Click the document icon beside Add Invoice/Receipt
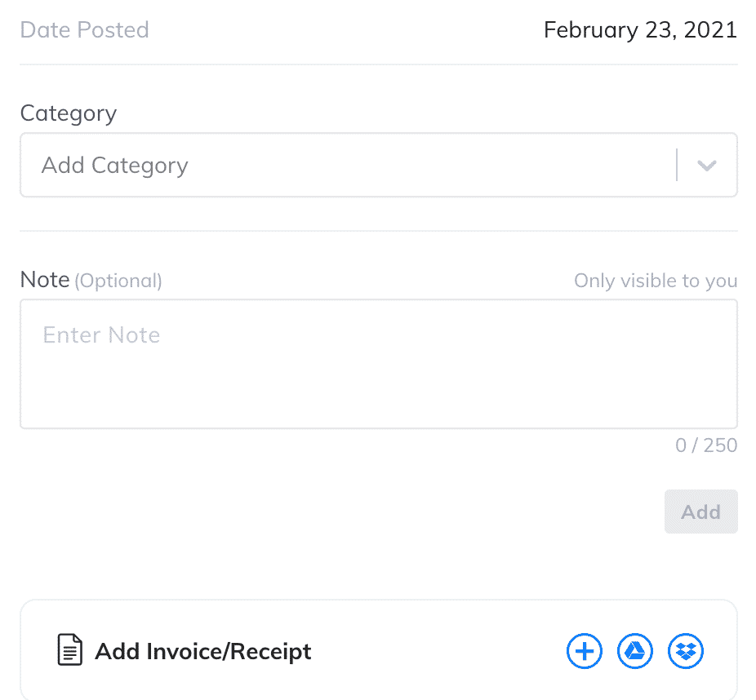Viewport: 756px width, 700px height. pos(69,649)
